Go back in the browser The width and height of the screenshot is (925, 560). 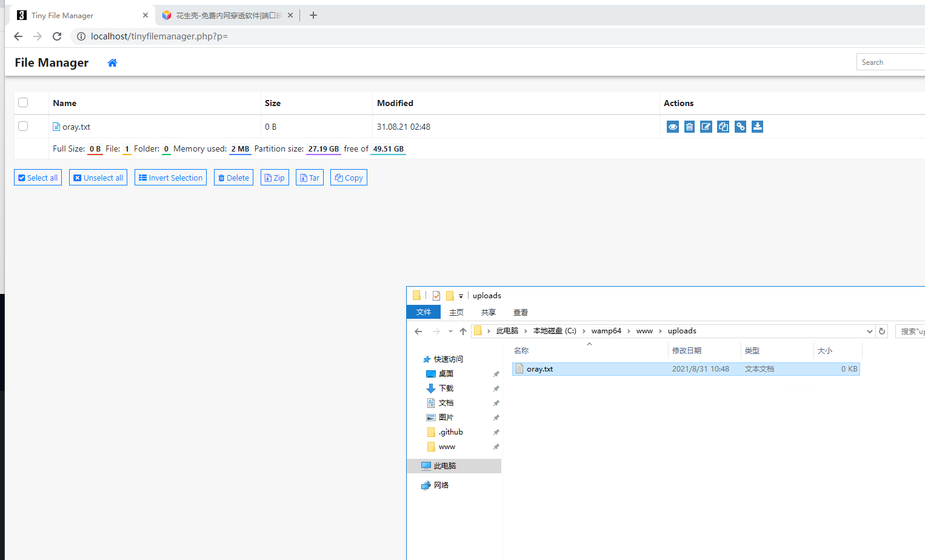(18, 36)
